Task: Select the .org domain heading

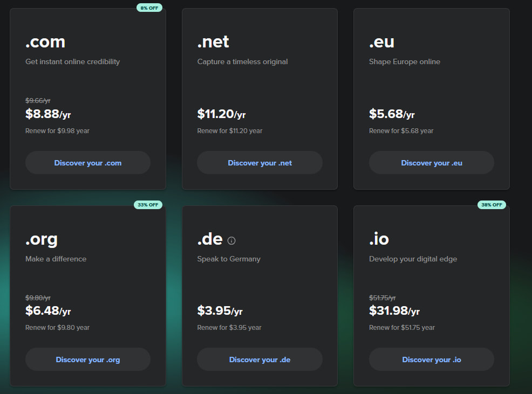Action: [42, 239]
